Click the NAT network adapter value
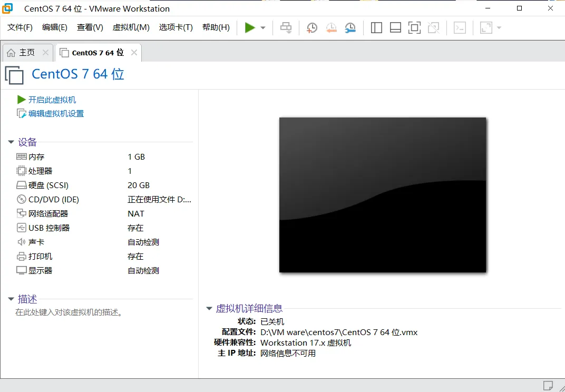 point(136,214)
